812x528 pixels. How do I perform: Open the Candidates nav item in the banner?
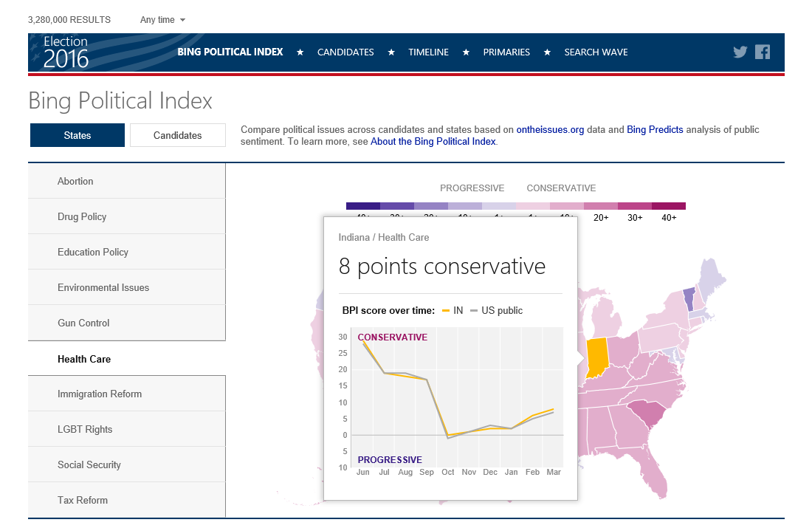point(345,52)
